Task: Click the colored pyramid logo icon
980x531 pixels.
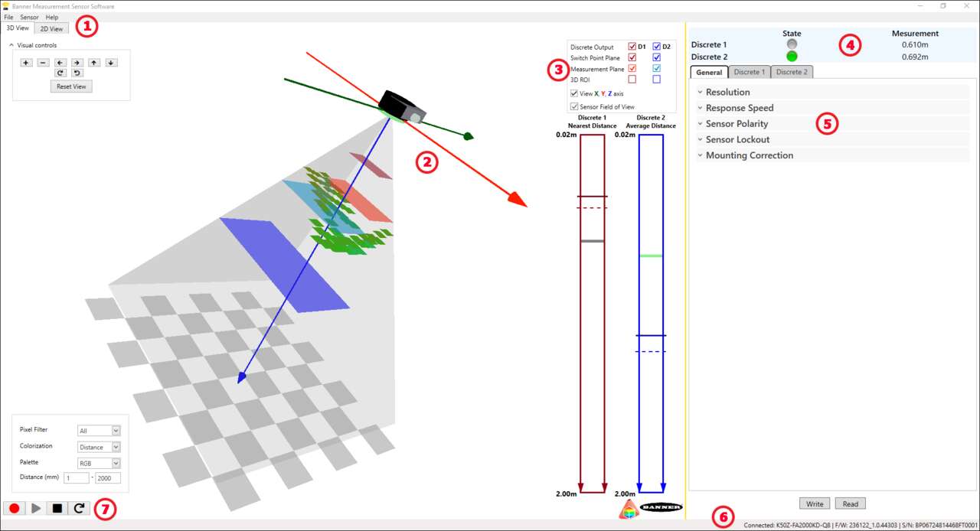Action: click(x=629, y=510)
